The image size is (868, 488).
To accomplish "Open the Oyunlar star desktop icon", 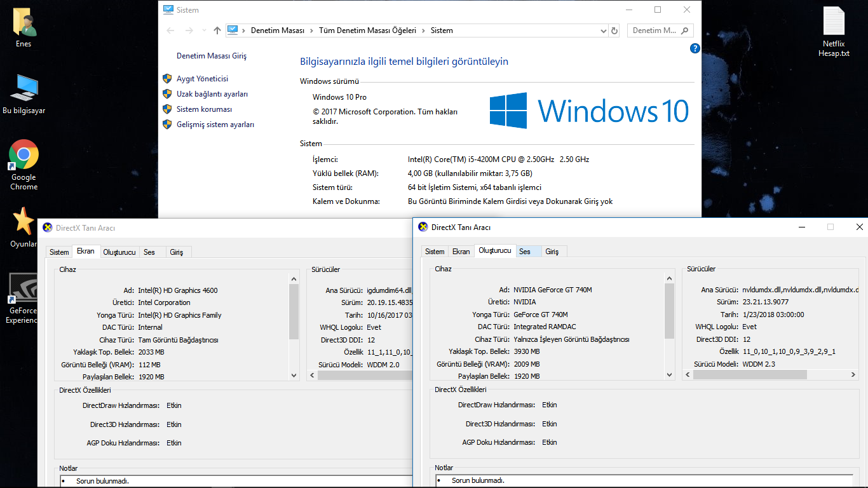I will tap(24, 227).
